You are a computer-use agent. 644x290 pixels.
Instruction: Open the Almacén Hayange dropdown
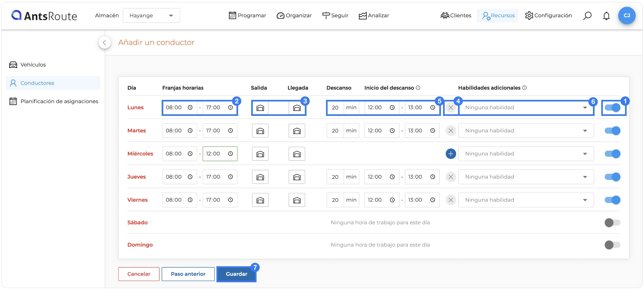pos(151,15)
